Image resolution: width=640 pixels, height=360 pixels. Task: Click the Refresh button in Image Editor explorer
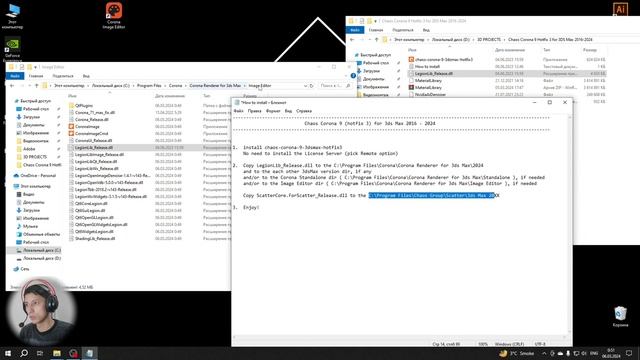[x=311, y=86]
